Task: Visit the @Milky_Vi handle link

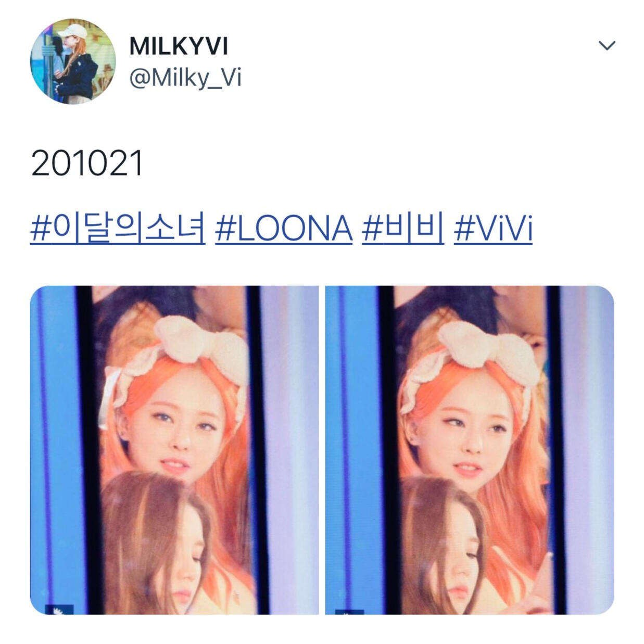Action: pyautogui.click(x=185, y=78)
